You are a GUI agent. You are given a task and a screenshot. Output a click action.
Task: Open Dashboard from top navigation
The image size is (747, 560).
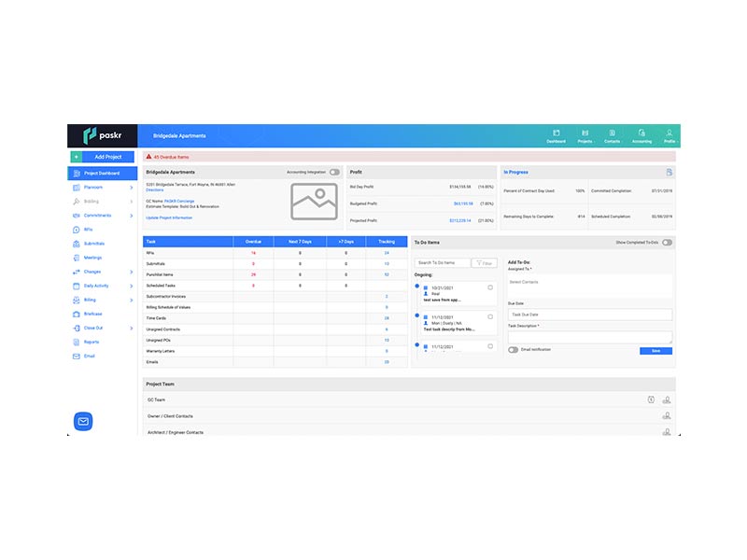click(556, 136)
